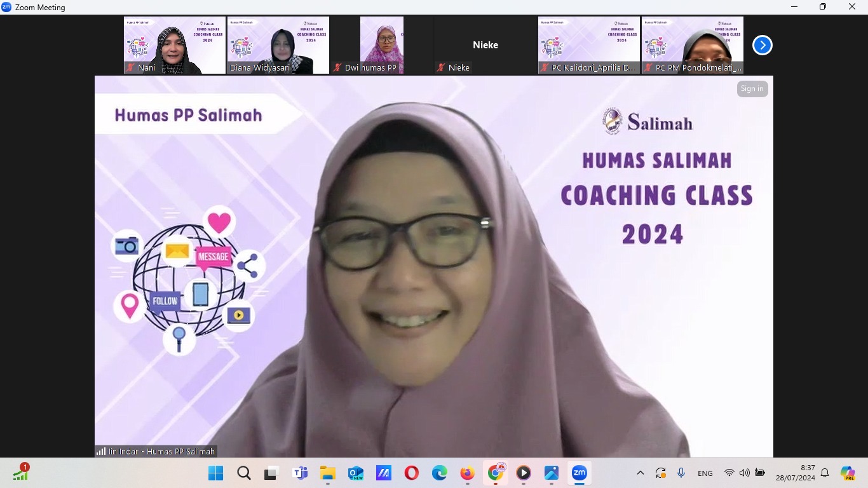Open Google Chrome from the taskbar
The image size is (868, 488).
(x=496, y=473)
